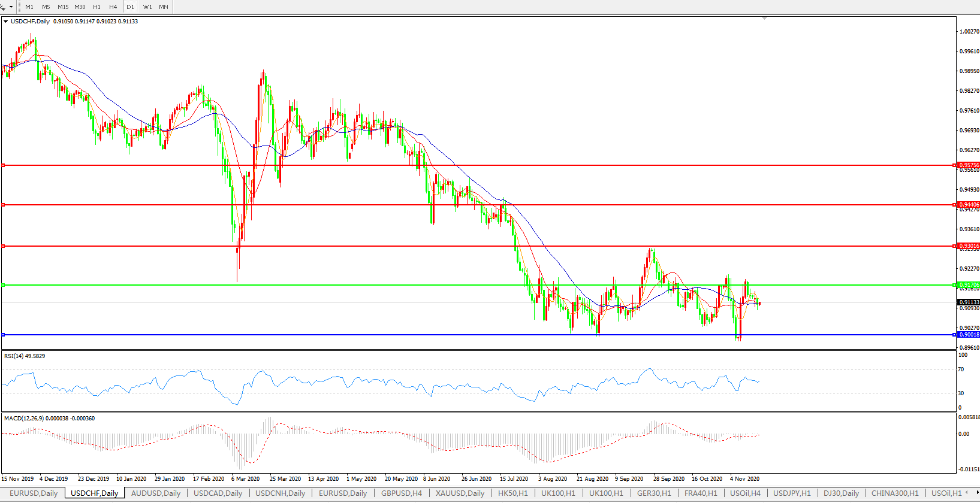Choose the MN monthly timeframe button
The height and width of the screenshot is (503, 980).
(164, 7)
